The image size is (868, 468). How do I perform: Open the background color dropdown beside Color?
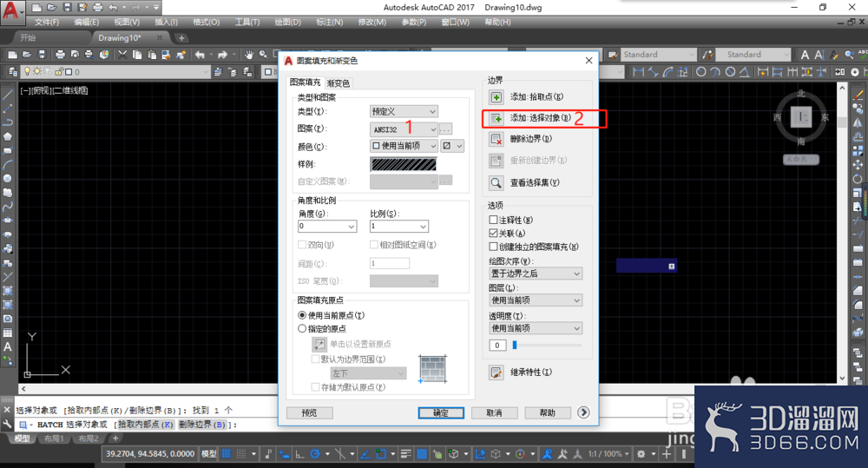click(x=452, y=146)
